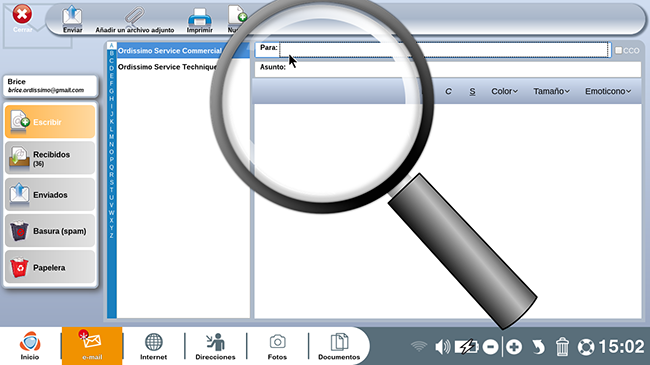Screen dimensions: 650x365
Task: Select contact Ordissimo Service Technique
Action: (167, 67)
